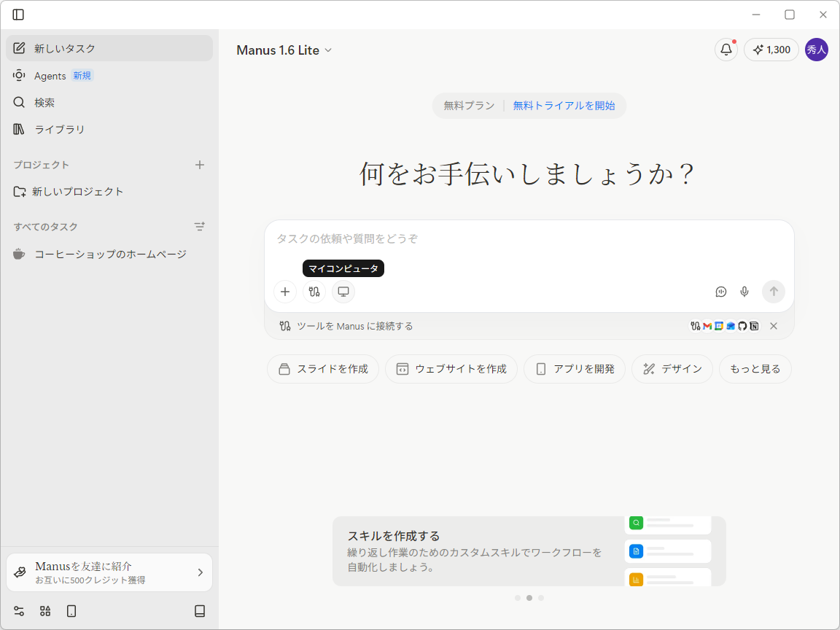
Task: Select the マイコンピュータ computer icon
Action: (343, 292)
